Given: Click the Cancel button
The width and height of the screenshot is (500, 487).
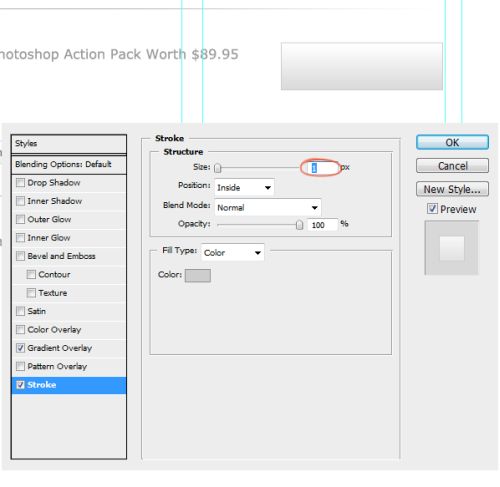Looking at the screenshot, I should point(452,166).
